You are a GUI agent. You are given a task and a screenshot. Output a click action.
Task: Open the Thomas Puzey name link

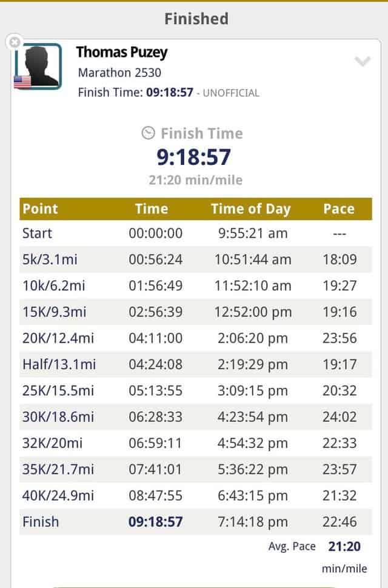121,52
